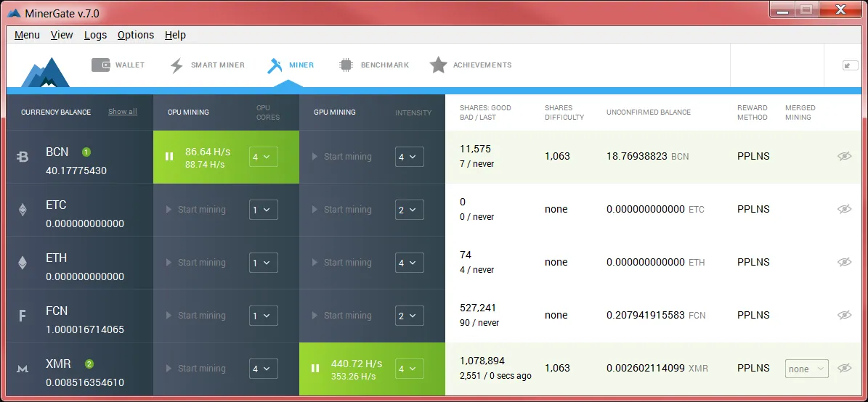This screenshot has width=868, height=402.
Task: Start BCN GPU mining
Action: [341, 157]
